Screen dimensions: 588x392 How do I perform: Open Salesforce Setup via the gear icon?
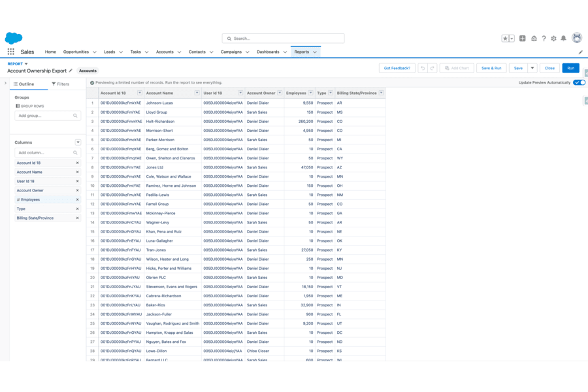554,38
